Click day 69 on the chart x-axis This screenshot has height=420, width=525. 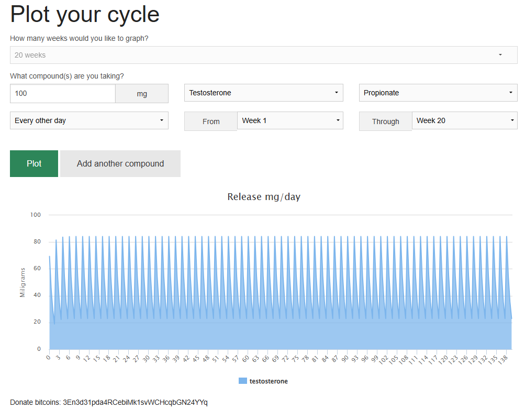point(275,360)
